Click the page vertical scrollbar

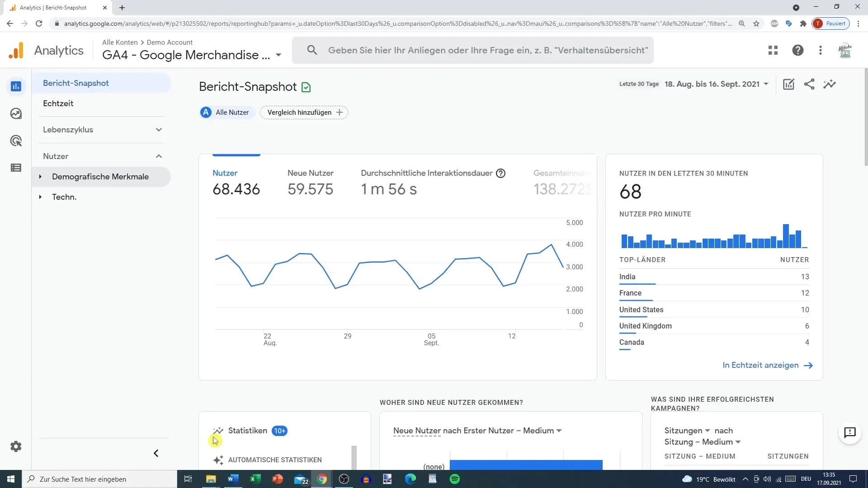tap(865, 117)
